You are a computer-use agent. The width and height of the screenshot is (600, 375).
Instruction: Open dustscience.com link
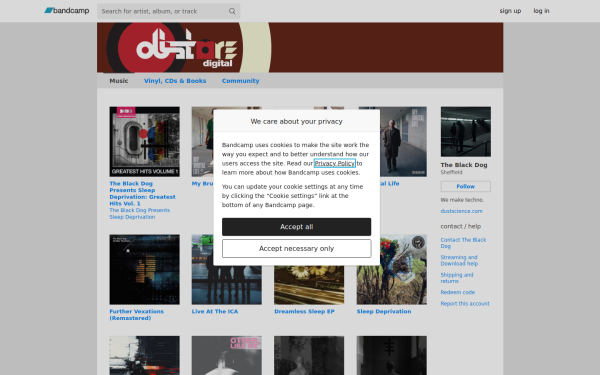point(461,211)
